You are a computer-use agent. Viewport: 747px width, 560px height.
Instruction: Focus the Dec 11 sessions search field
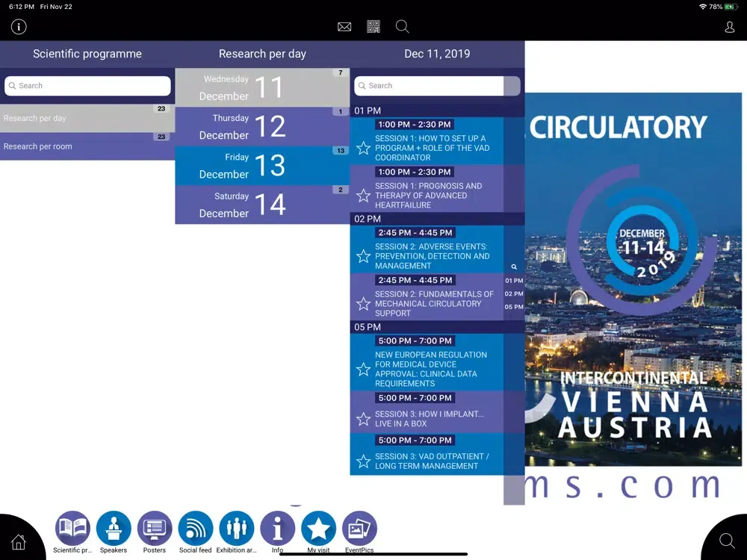pyautogui.click(x=437, y=86)
